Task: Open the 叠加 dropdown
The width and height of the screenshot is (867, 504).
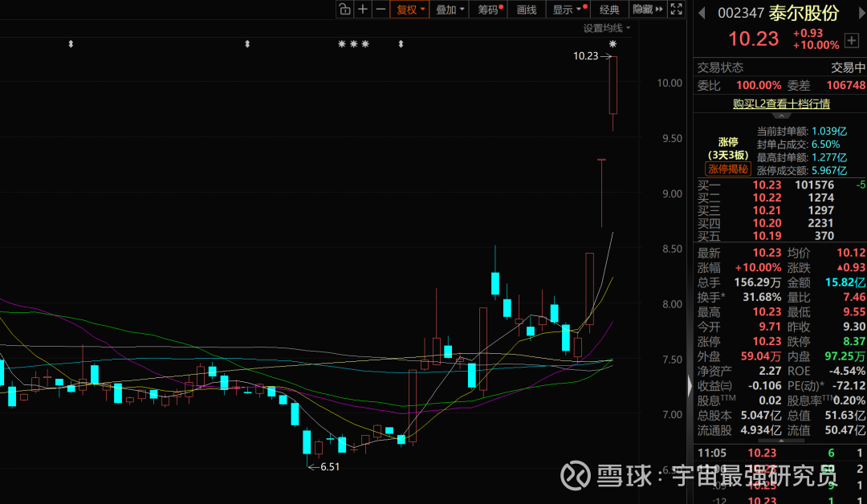Action: click(449, 9)
